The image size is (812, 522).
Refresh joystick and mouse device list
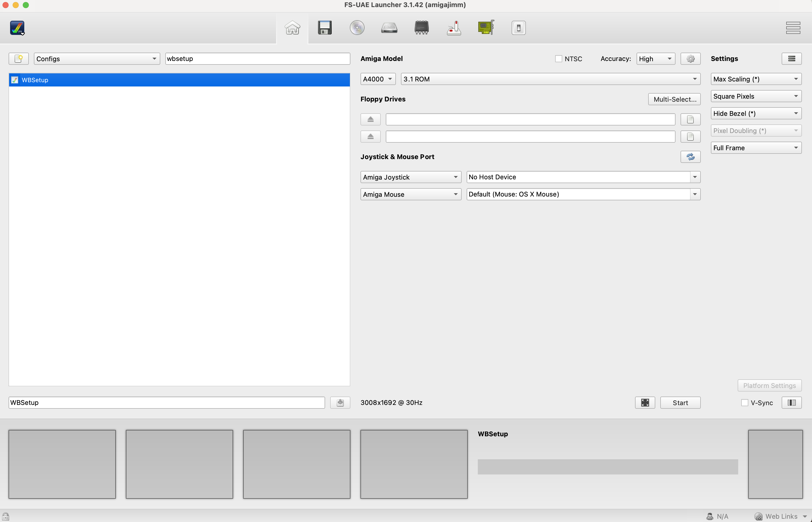690,157
